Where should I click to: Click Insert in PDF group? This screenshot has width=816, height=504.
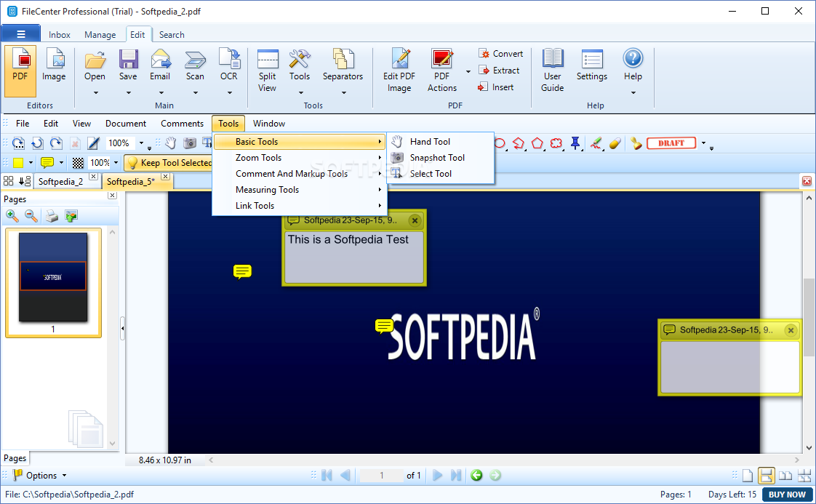coord(496,87)
